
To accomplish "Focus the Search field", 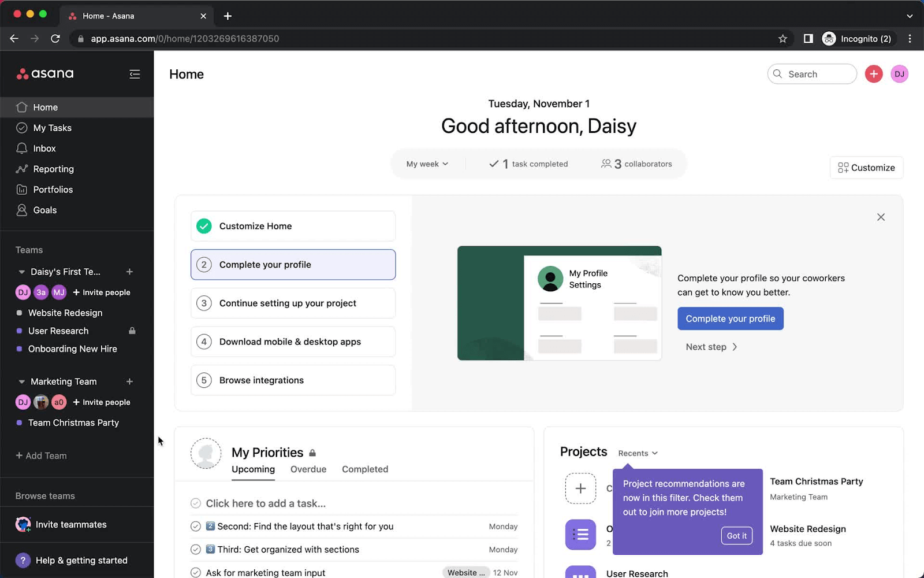I will (811, 74).
